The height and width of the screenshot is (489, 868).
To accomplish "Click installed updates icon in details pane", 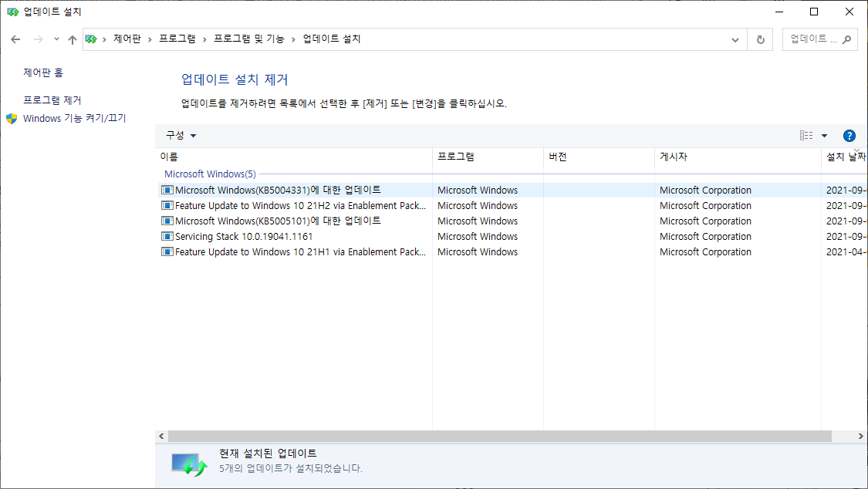I will click(189, 464).
